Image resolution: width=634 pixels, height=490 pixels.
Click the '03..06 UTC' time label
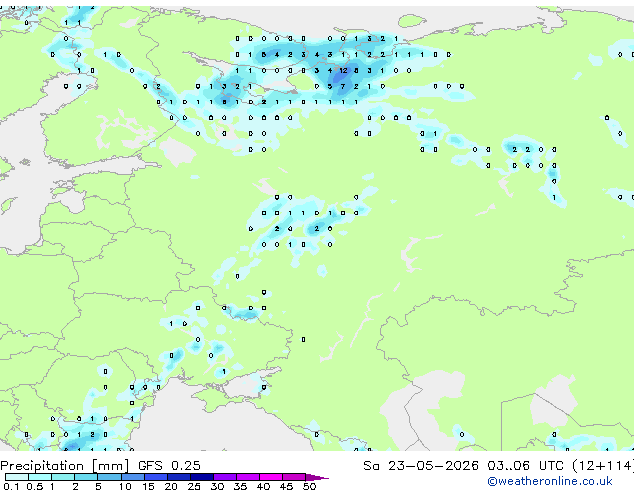pos(525,465)
